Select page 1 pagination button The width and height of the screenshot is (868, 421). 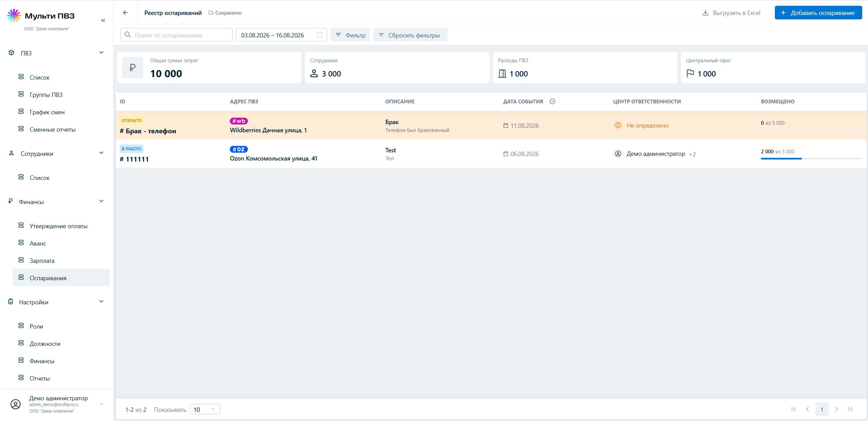click(822, 409)
